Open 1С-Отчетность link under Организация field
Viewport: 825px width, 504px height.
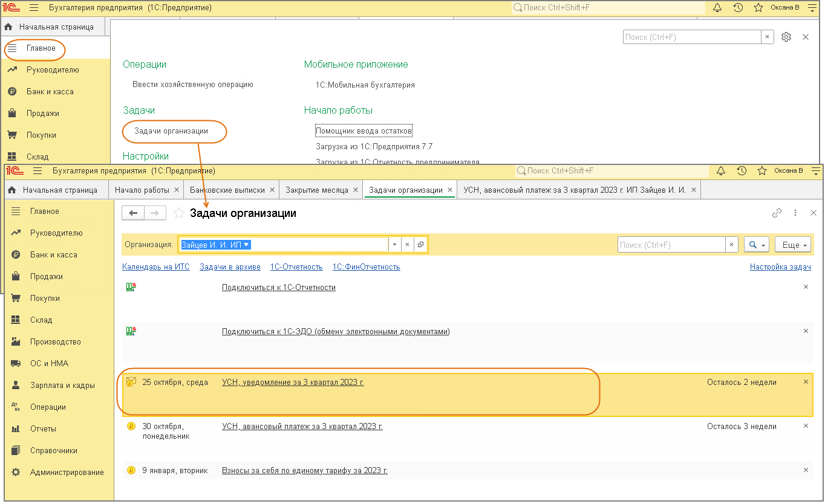coord(296,267)
